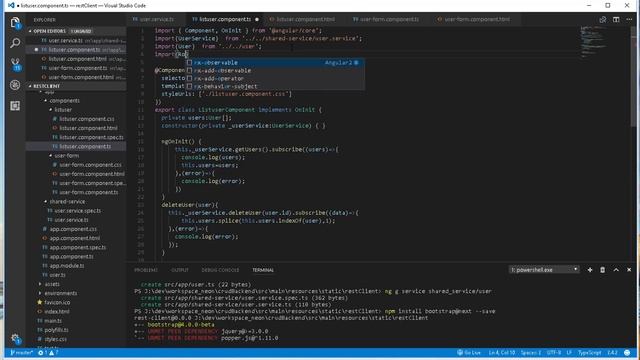The height and width of the screenshot is (360, 640).
Task: Click the TypeScript version 2.4.2 indicator
Action: point(612,353)
